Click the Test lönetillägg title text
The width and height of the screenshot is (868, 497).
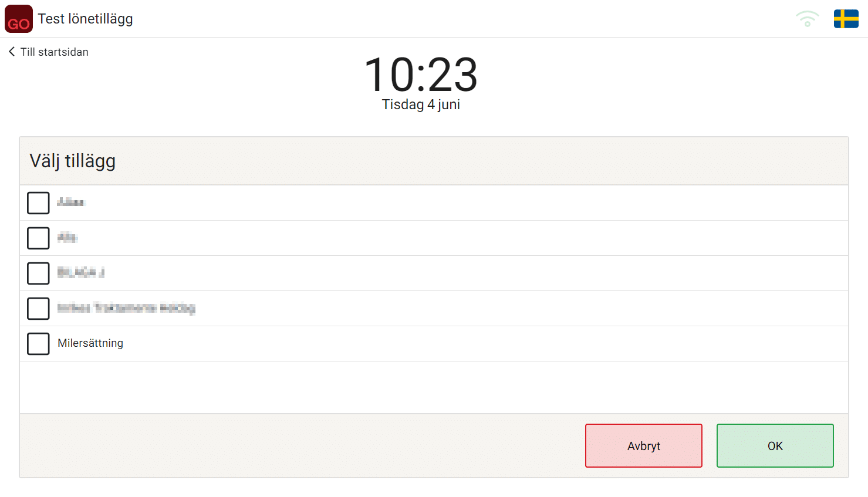(86, 19)
